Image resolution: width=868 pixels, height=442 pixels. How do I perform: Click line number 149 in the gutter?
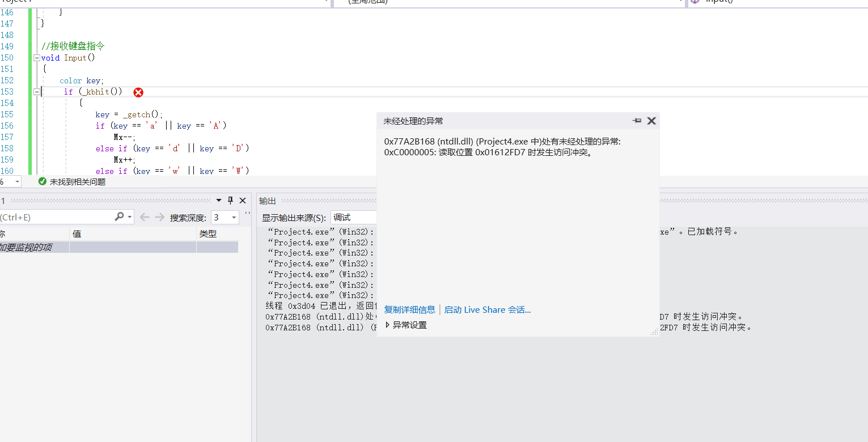point(7,46)
